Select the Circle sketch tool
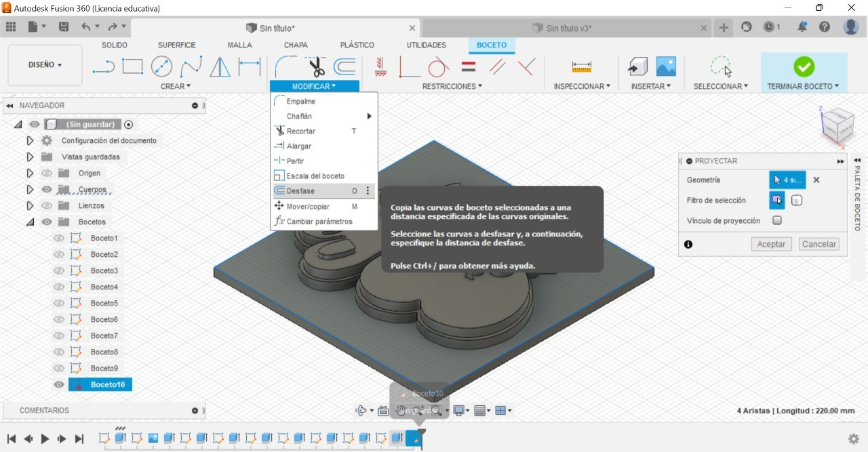The height and width of the screenshot is (452, 868). click(x=161, y=66)
